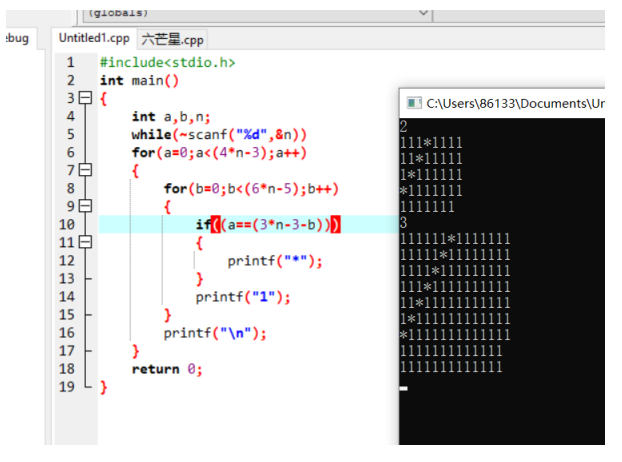Collapse the fold marker at line 11
The image size is (622, 462).
click(85, 242)
